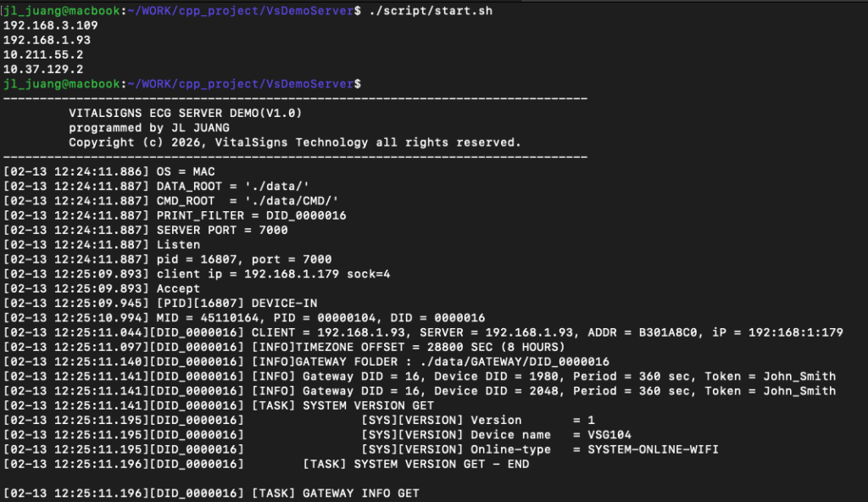Screen dimensions: 868x502
Task: Click the Copyright VitalSigns Technology notice
Action: pyautogui.click(x=295, y=142)
